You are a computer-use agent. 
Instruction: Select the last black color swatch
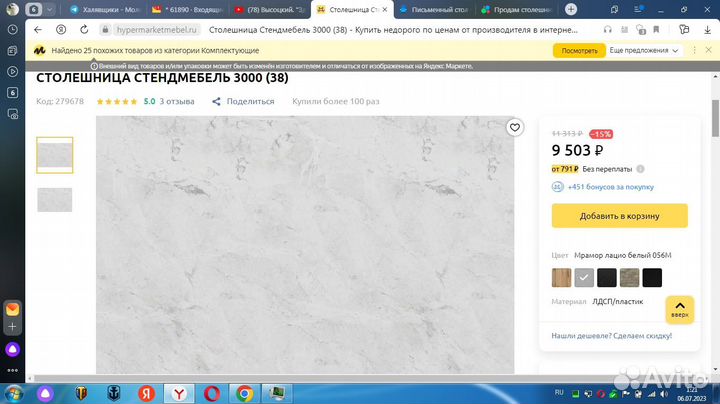[652, 278]
